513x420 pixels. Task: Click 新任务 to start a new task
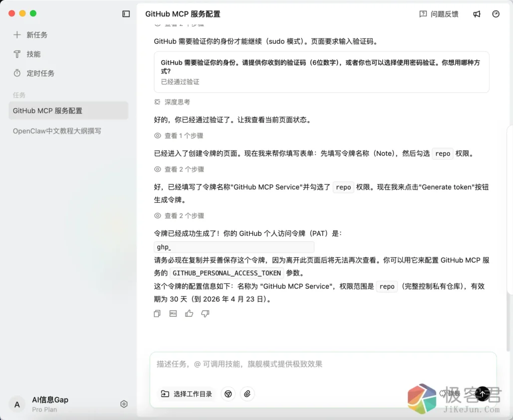coord(37,35)
